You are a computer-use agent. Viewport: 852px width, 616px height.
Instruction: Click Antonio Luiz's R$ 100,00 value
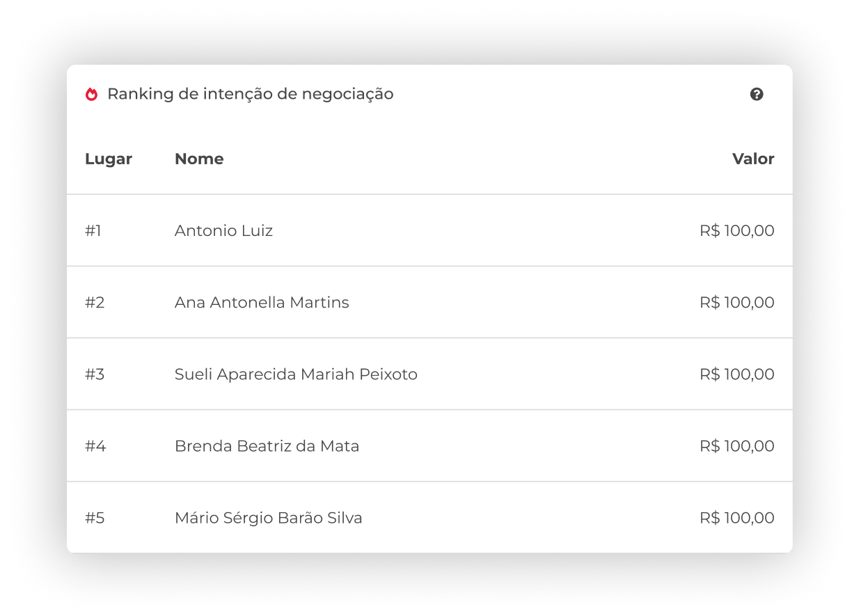pyautogui.click(x=737, y=230)
